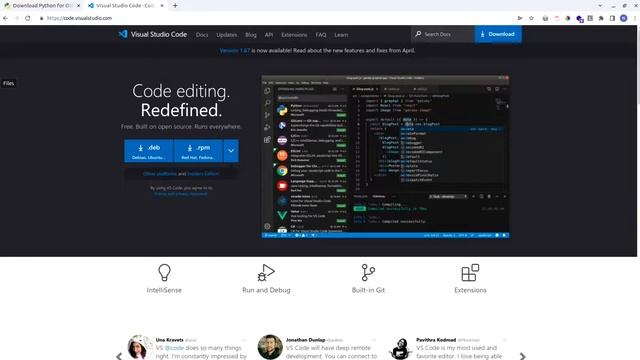Open the @code mention link
Screen dimensions: 640x360
(x=174, y=348)
